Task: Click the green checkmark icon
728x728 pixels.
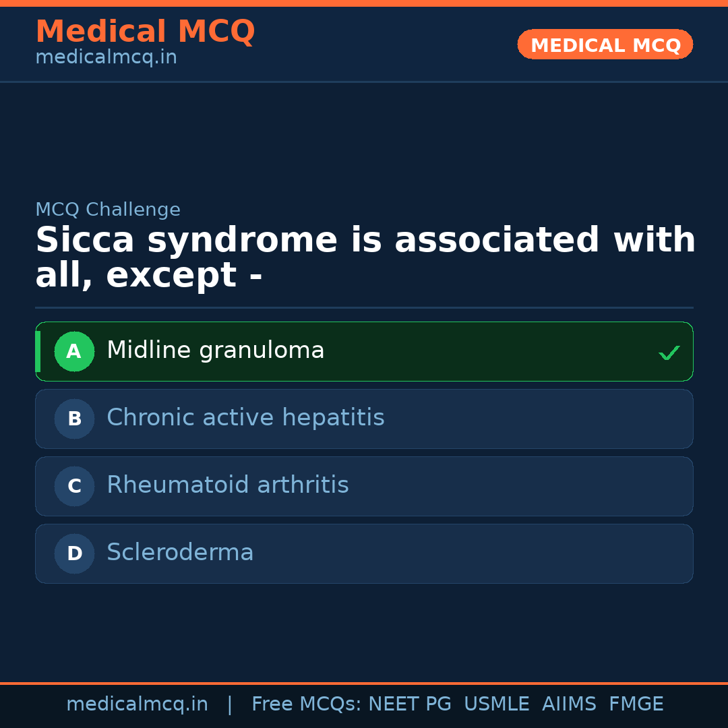Action: (x=669, y=353)
